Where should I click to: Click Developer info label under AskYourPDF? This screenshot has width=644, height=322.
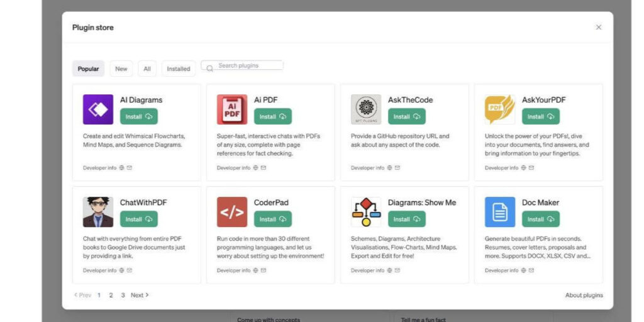click(x=501, y=167)
